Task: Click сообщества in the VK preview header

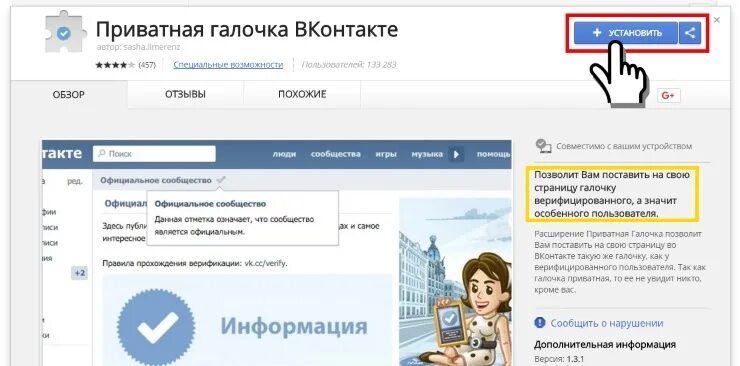Action: pos(336,154)
